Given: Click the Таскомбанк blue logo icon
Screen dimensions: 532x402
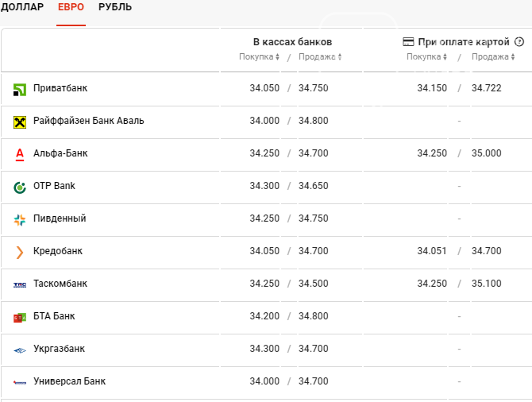Looking at the screenshot, I should click(x=20, y=285).
